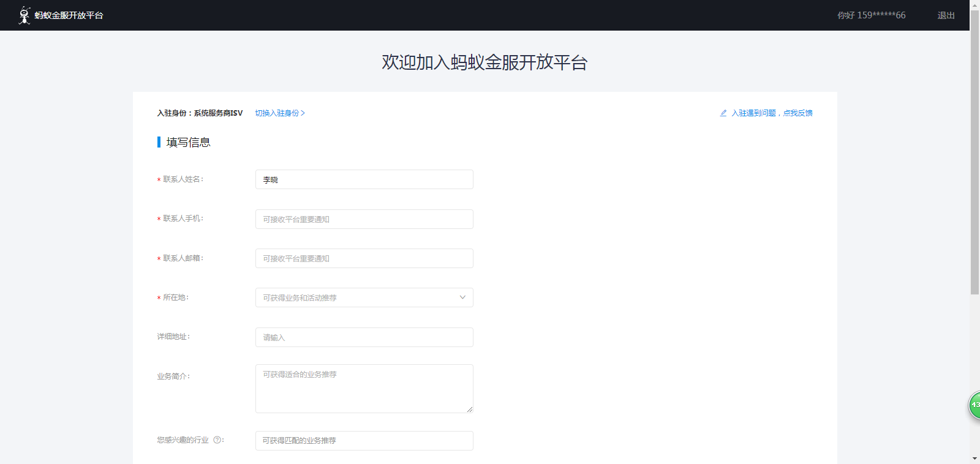
Task: Click the question-mark help icon beside 您感兴趣的行业
Action: coord(217,440)
